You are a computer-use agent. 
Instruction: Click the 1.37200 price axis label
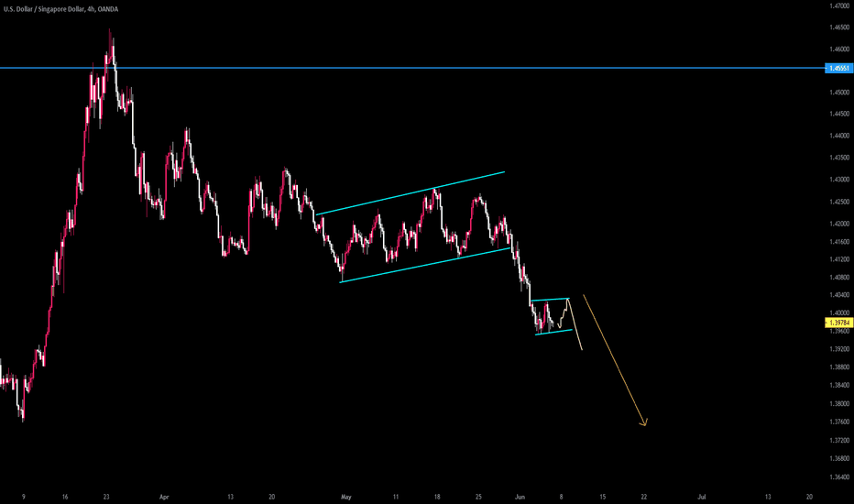tap(839, 440)
